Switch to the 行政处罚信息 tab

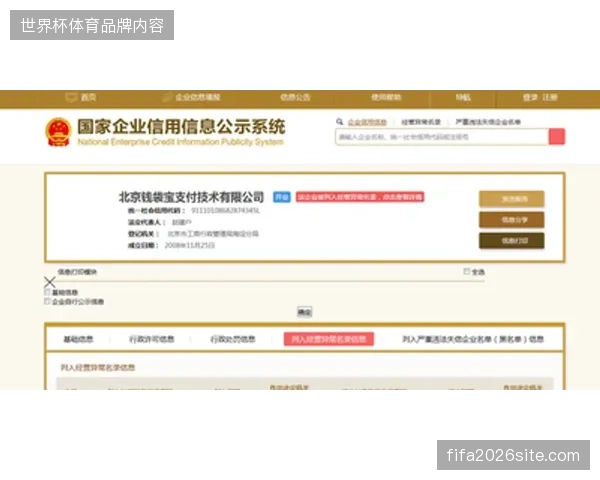point(233,339)
